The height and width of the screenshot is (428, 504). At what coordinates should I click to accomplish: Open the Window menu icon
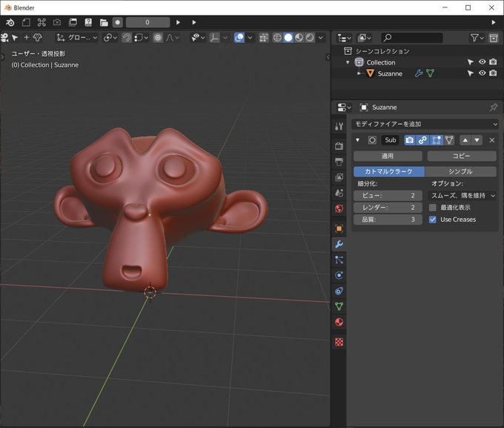73,22
